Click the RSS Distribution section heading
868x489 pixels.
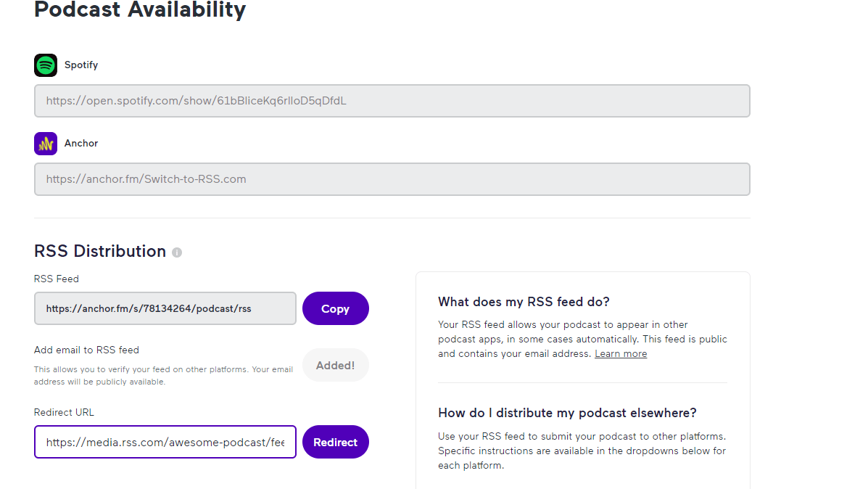[100, 251]
